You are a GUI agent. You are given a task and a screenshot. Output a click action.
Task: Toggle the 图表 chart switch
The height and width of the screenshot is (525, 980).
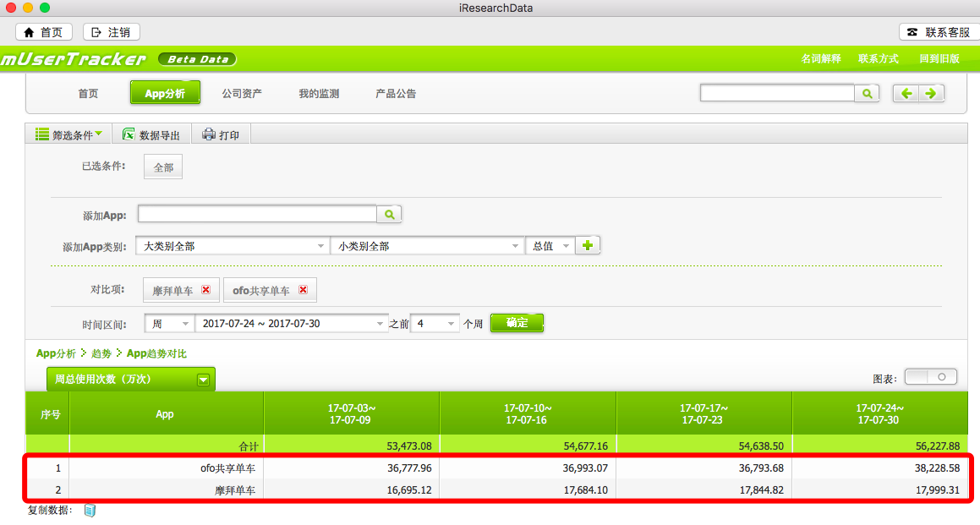click(930, 377)
